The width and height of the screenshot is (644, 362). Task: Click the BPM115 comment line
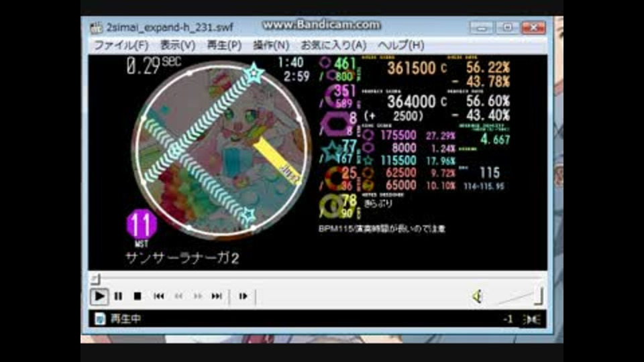click(x=382, y=229)
